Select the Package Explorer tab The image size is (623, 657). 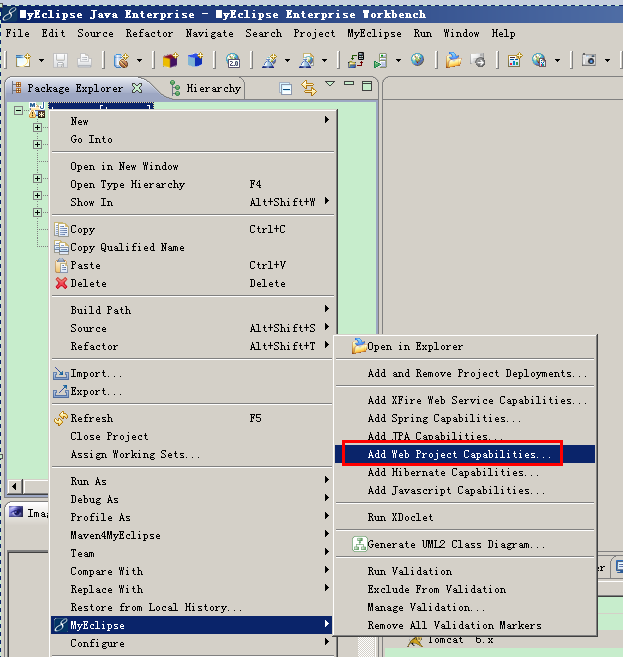pos(75,88)
